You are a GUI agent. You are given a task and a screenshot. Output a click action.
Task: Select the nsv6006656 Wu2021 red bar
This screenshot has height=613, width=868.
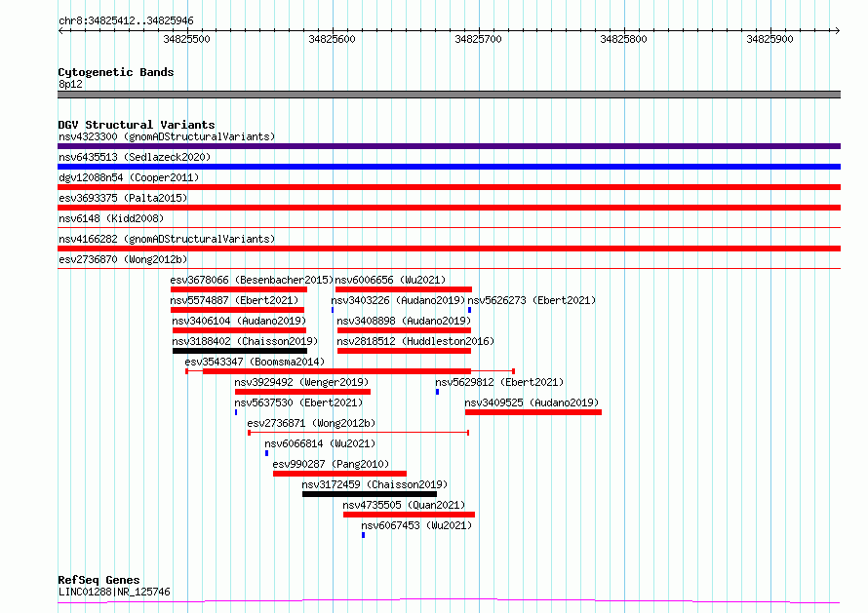click(x=404, y=289)
